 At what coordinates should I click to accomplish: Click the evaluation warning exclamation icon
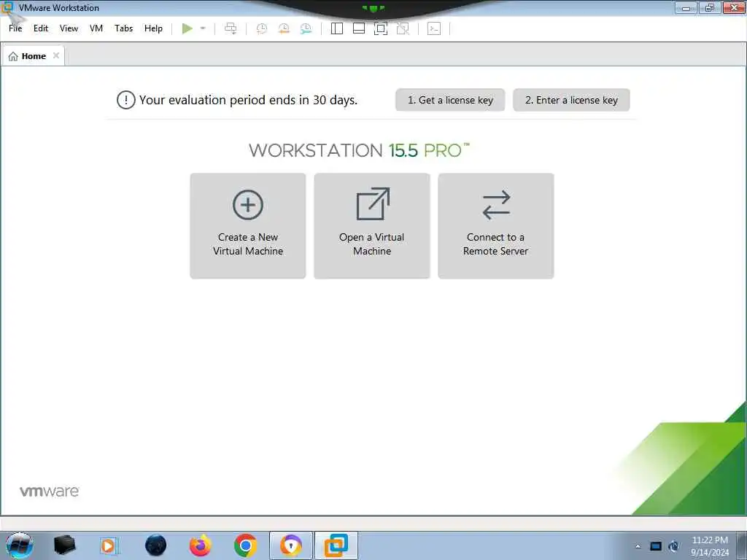point(125,100)
